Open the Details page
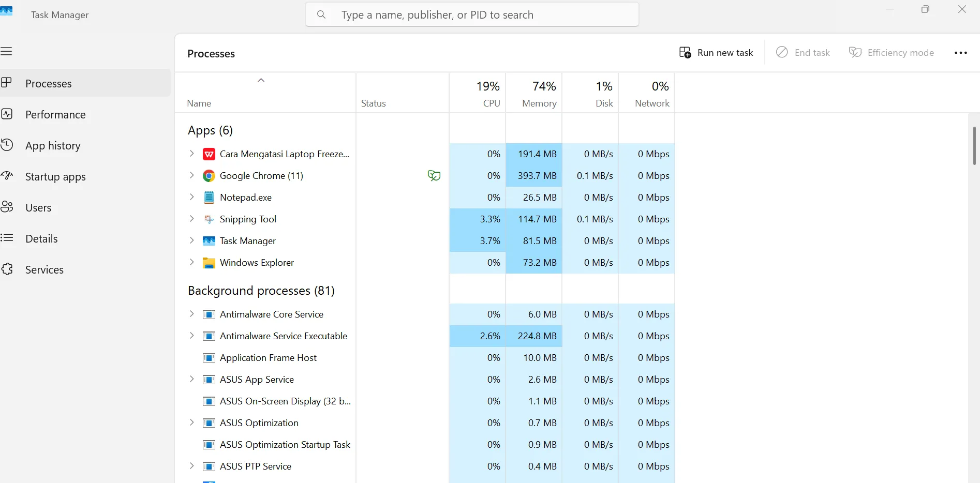This screenshot has width=980, height=483. (x=85, y=238)
